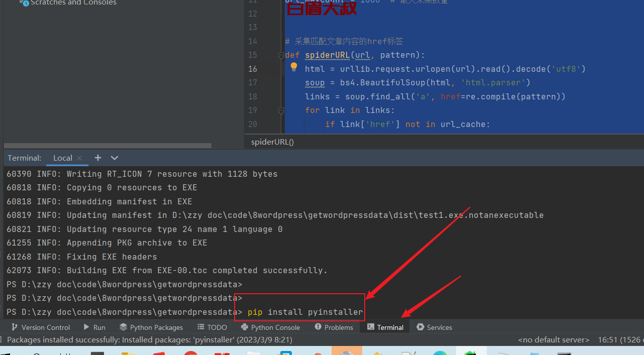
Task: Select the Local terminal session tab
Action: point(63,158)
